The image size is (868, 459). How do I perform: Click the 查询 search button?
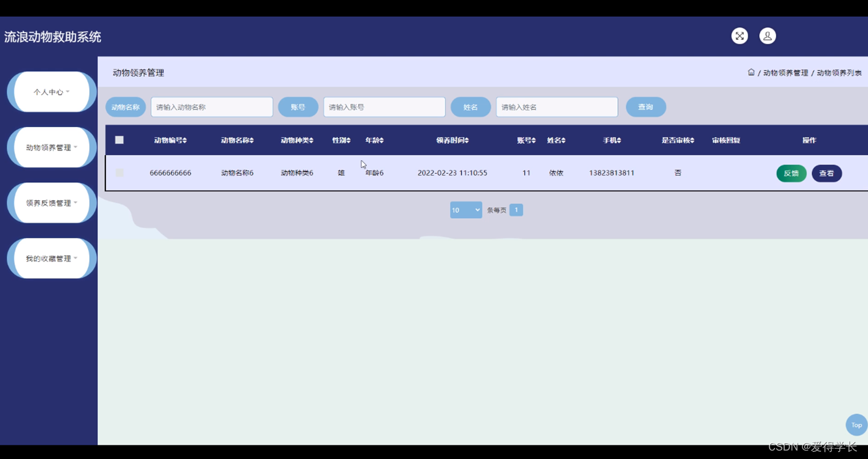click(x=646, y=107)
